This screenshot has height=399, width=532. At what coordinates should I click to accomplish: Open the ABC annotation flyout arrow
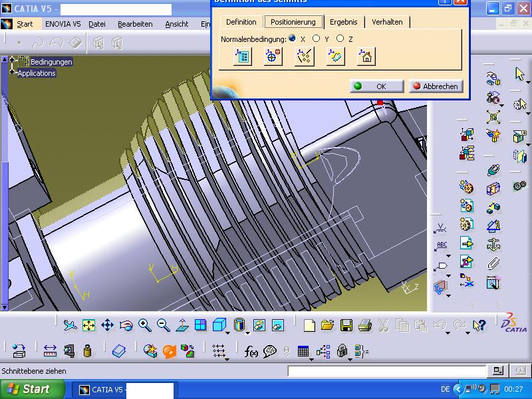coord(448,256)
